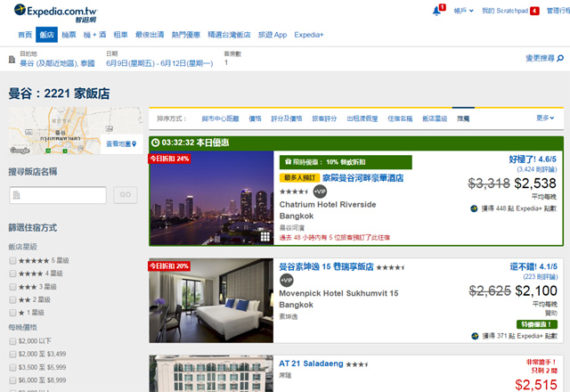Check the 3 星級 filter checkbox
Viewport: 570px width, 392px height.
(x=12, y=287)
